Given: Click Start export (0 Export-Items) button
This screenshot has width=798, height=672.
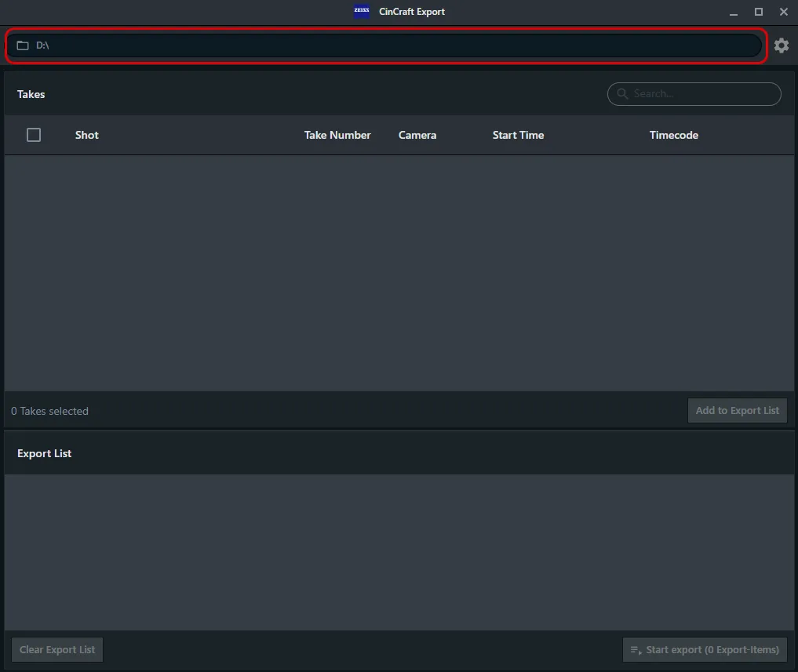Looking at the screenshot, I should tap(705, 649).
